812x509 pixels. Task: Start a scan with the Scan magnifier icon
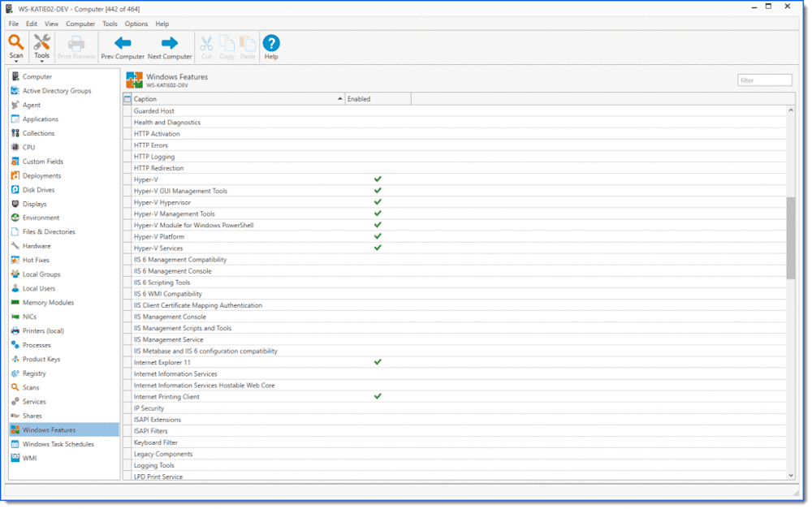16,42
